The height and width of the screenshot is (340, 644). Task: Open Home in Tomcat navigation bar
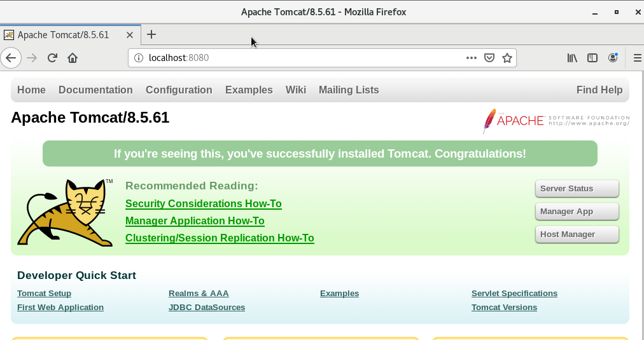pos(31,90)
